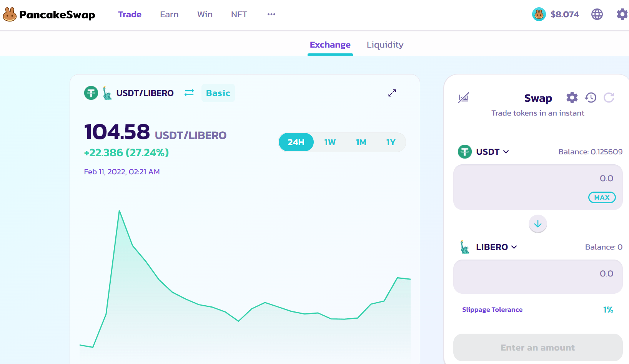
Task: Open the language globe selector
Action: [597, 15]
